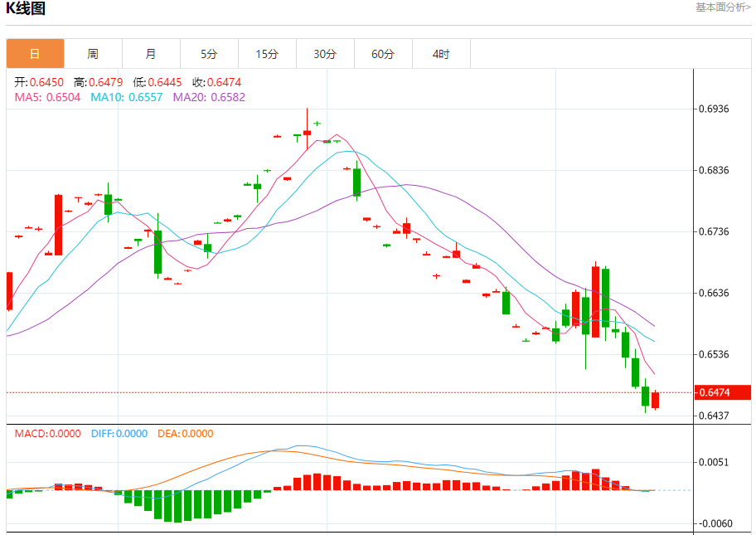Click the MA5: 0.6504 label

(x=47, y=97)
